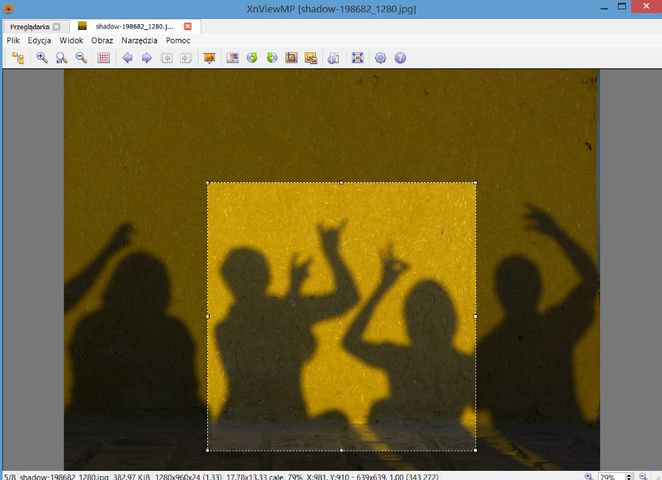Close the shadow-198682_1280.jpg tab

[x=187, y=26]
